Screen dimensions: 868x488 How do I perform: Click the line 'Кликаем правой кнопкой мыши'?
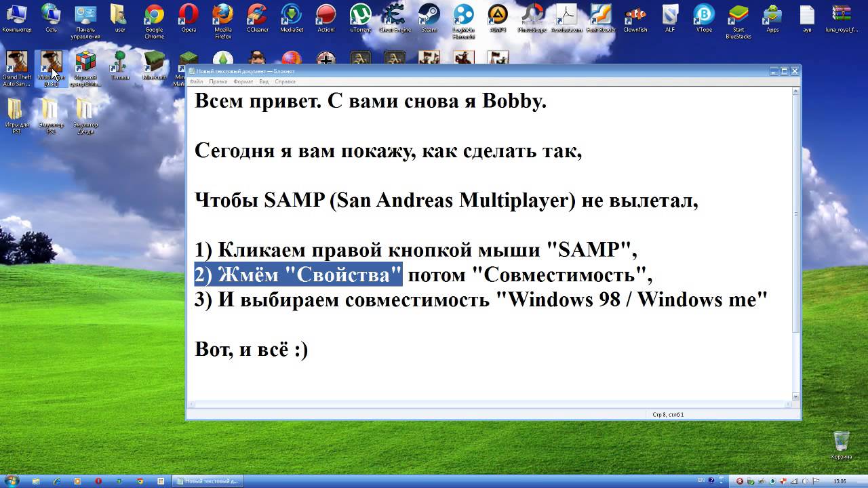[x=416, y=250]
